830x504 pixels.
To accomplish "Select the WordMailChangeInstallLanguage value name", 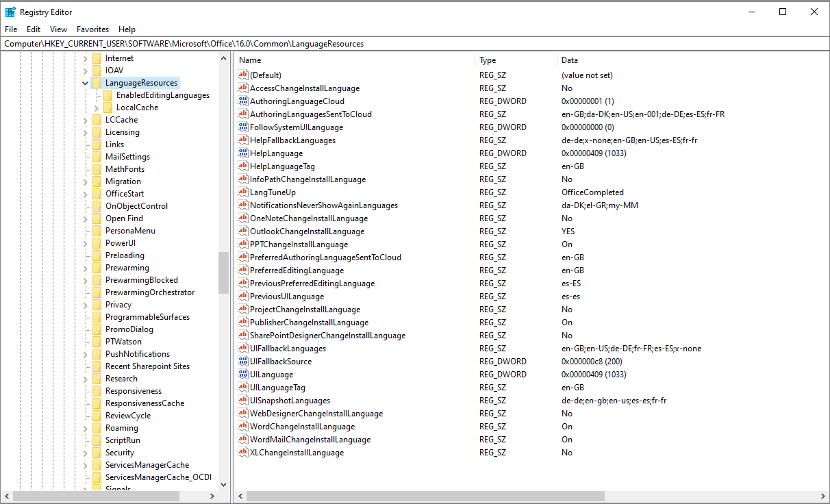I will point(310,439).
